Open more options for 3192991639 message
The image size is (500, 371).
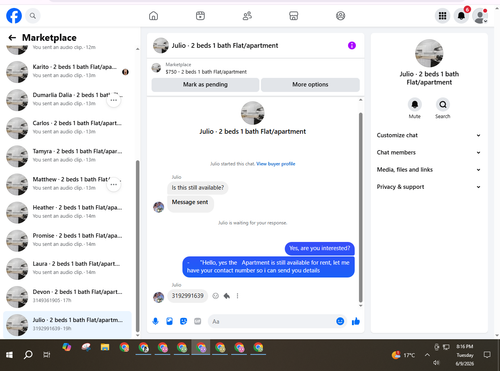237,296
